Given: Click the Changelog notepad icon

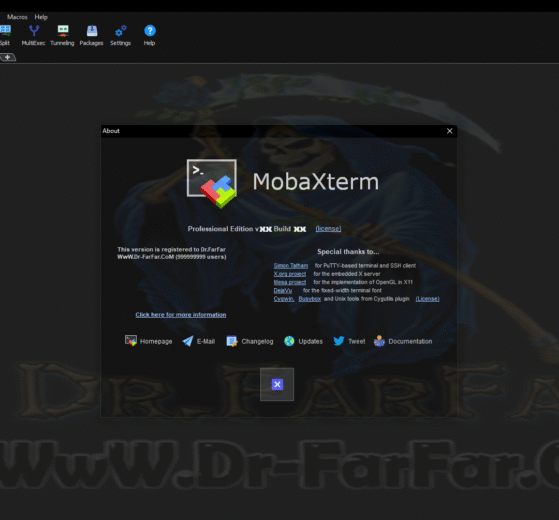Looking at the screenshot, I should click(232, 341).
